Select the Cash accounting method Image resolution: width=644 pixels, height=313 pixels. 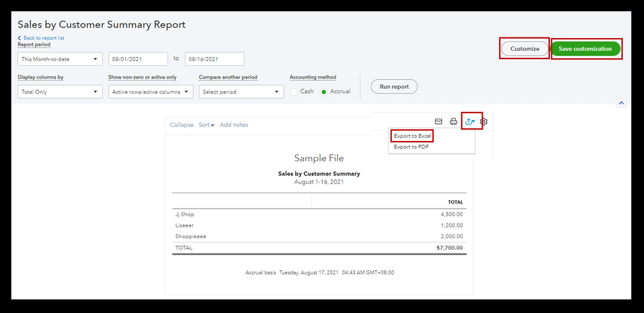click(295, 91)
